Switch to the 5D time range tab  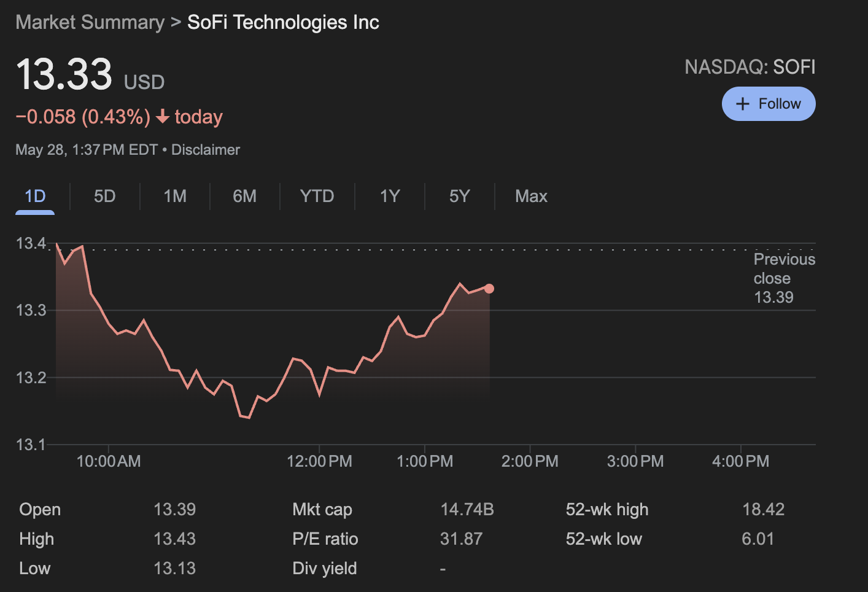104,196
